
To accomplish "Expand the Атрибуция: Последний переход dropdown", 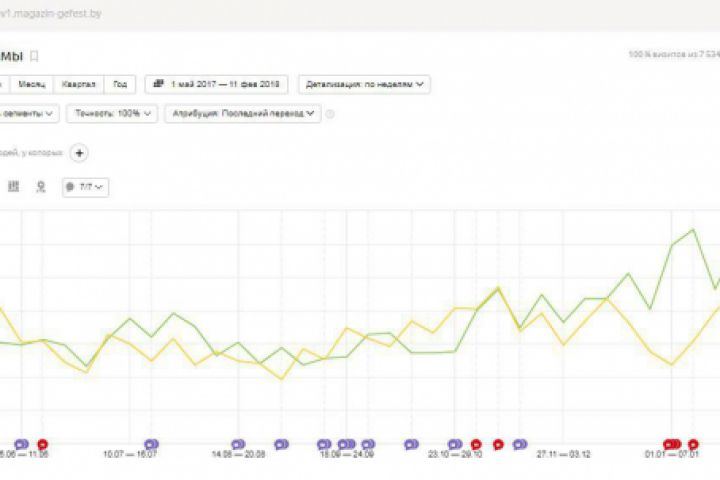I will 243,113.
